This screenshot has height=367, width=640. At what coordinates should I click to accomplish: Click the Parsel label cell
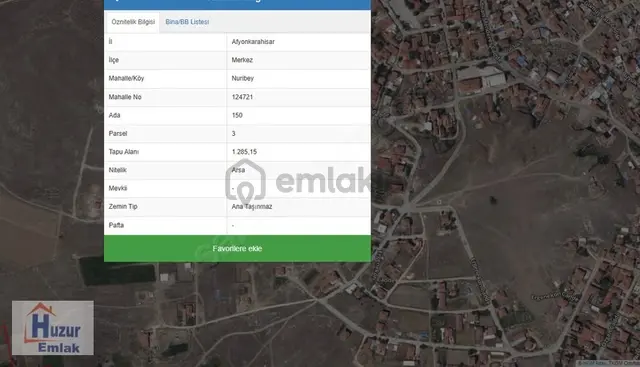165,133
